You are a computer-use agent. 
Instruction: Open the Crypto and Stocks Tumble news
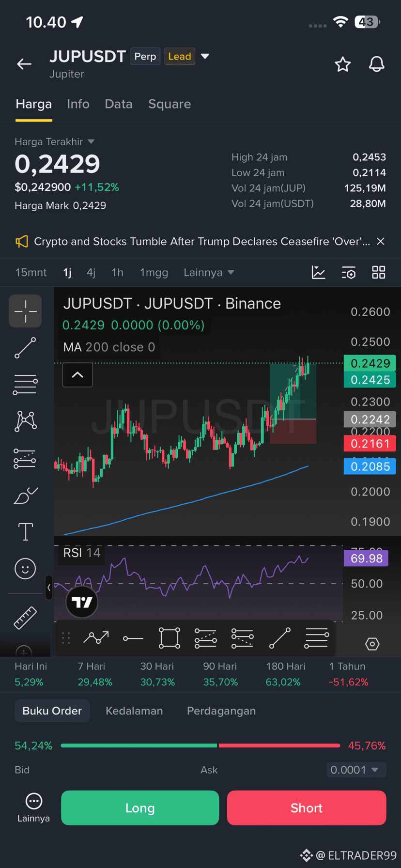pos(202,241)
